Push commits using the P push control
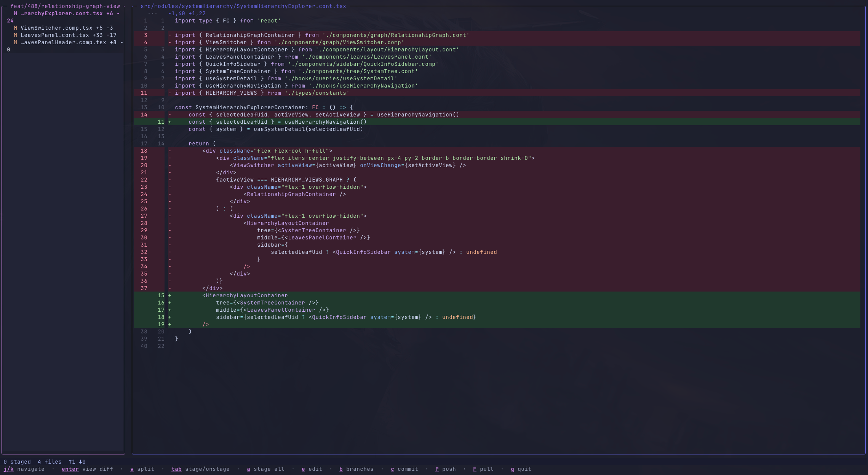The height and width of the screenshot is (475, 868). point(445,469)
